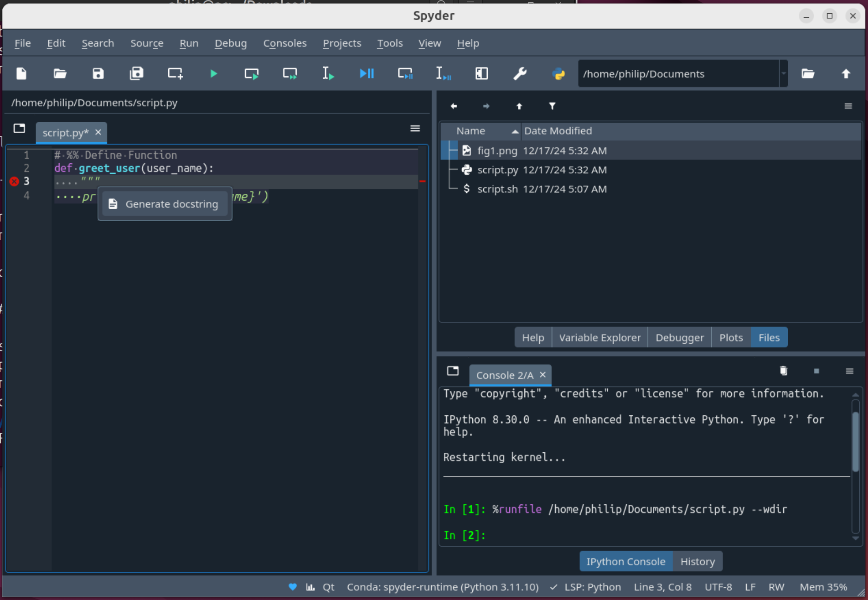Image resolution: width=868 pixels, height=600 pixels.
Task: Maximize current pane icon
Action: pyautogui.click(x=481, y=73)
